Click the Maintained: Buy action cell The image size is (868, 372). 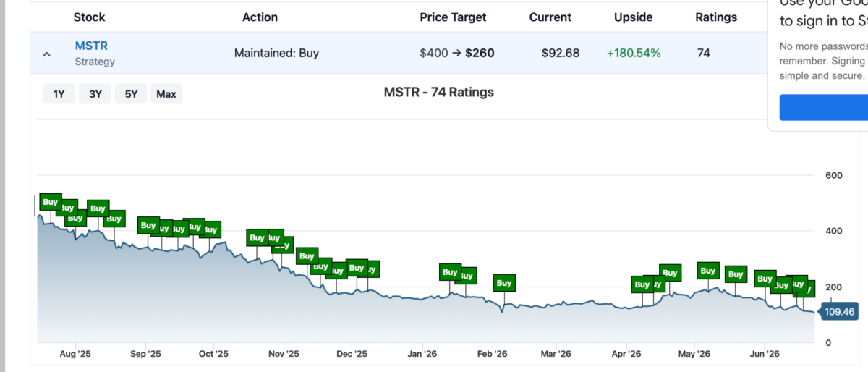pos(276,53)
